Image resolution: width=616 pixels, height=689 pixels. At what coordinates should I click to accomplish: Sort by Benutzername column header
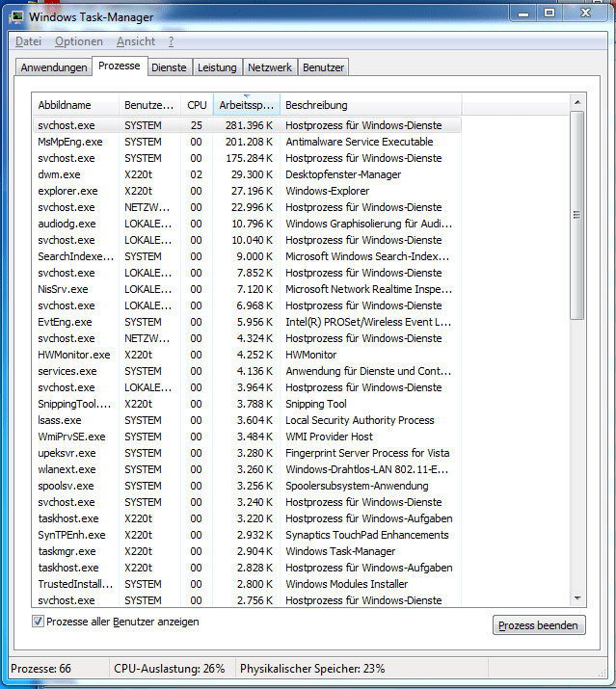(149, 105)
